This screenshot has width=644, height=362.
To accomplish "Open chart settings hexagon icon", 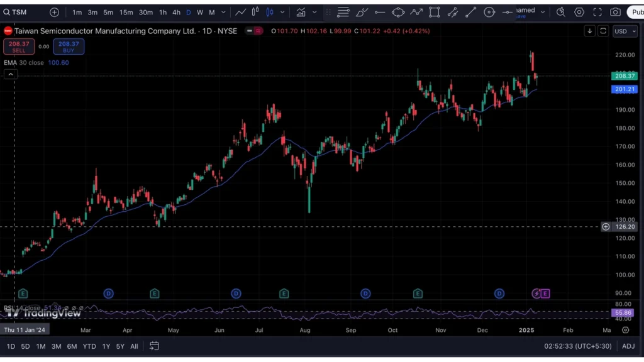I will (579, 13).
